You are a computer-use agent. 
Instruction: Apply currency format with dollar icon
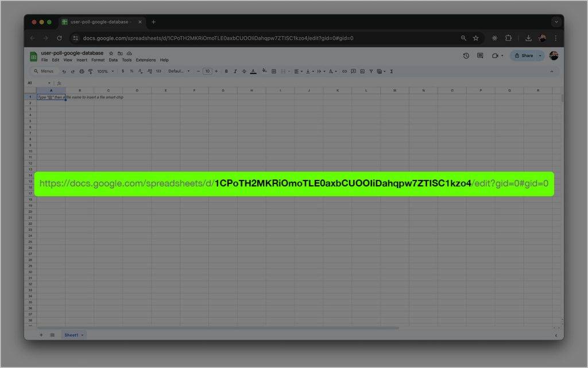(x=123, y=71)
